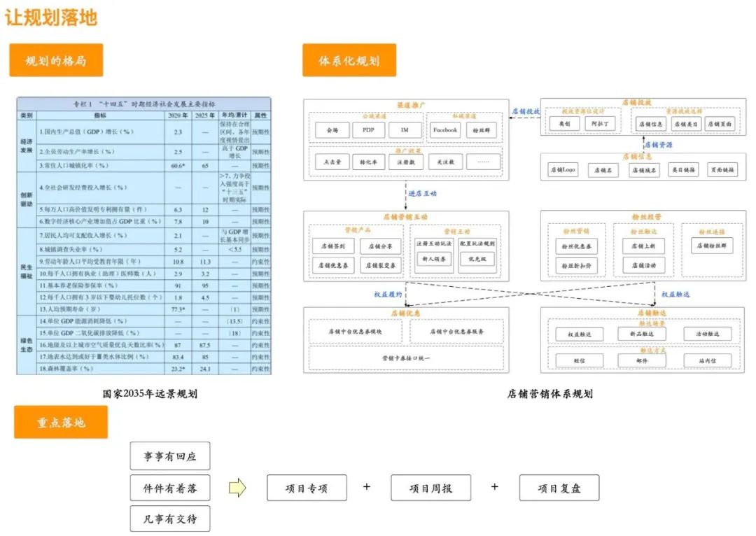This screenshot has height=536, width=756.
Task: Click the 渠道推广 section heading
Action: [411, 104]
